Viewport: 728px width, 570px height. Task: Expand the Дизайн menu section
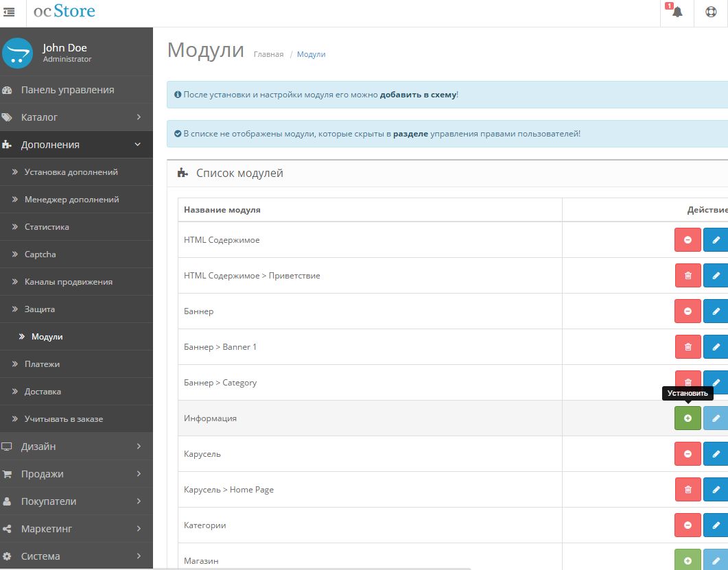click(x=75, y=447)
